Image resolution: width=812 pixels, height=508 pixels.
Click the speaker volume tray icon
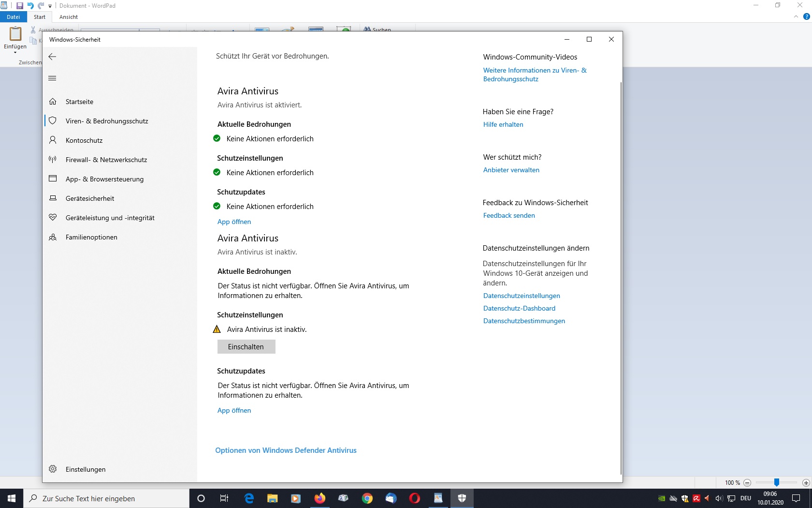[x=719, y=498]
